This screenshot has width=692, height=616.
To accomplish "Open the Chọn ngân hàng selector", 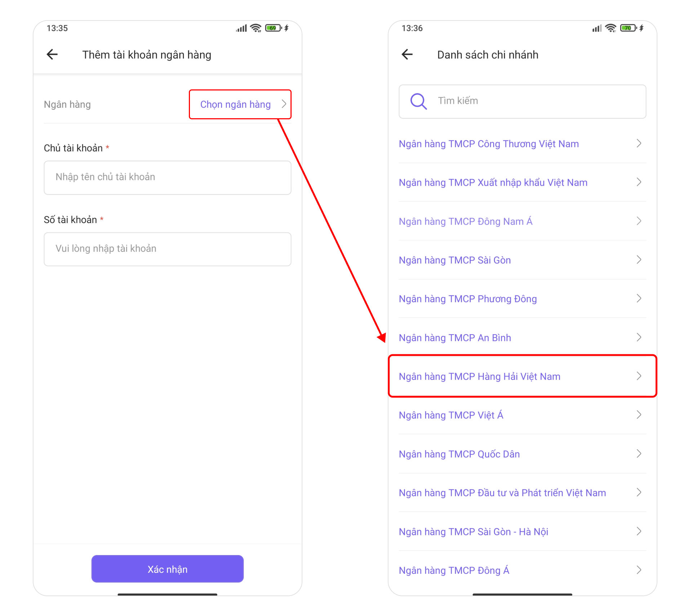I will pos(240,104).
